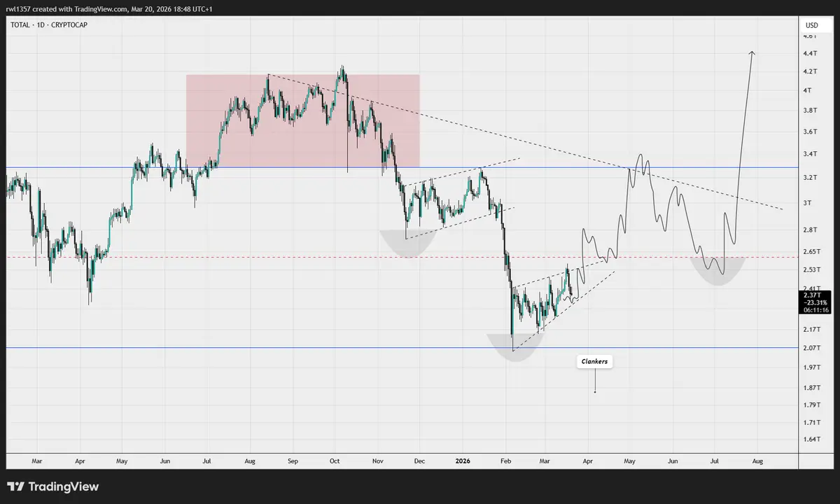
Task: Click the Feb label on time axis
Action: tap(506, 461)
